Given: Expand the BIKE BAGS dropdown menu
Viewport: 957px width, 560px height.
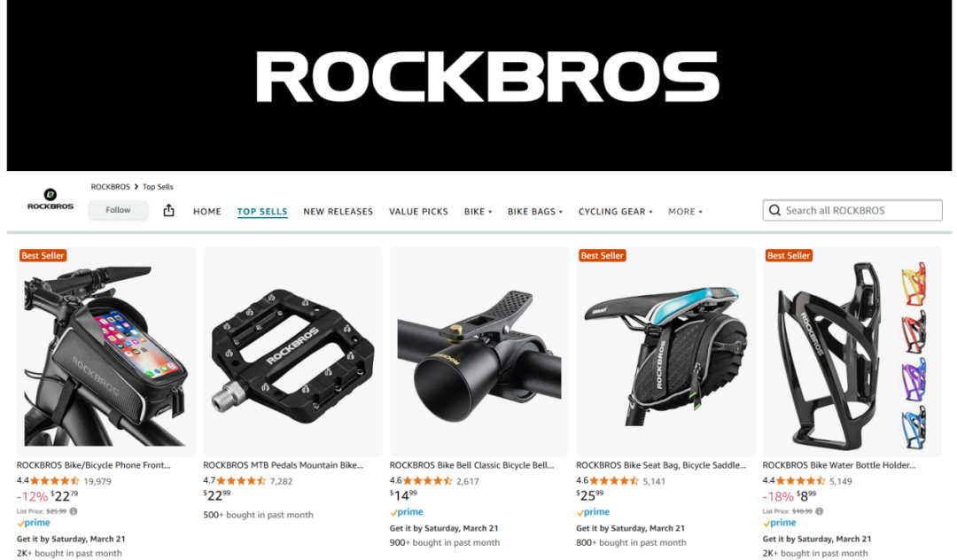Looking at the screenshot, I should [534, 212].
